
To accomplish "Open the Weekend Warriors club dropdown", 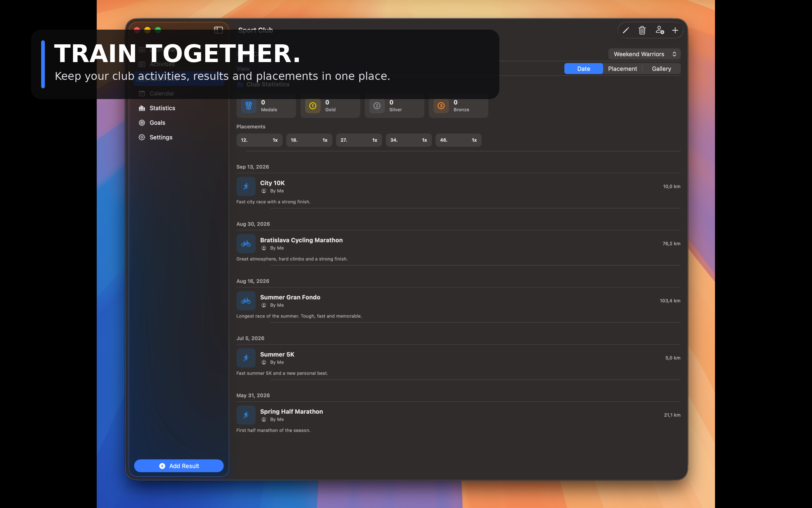I will pyautogui.click(x=644, y=54).
